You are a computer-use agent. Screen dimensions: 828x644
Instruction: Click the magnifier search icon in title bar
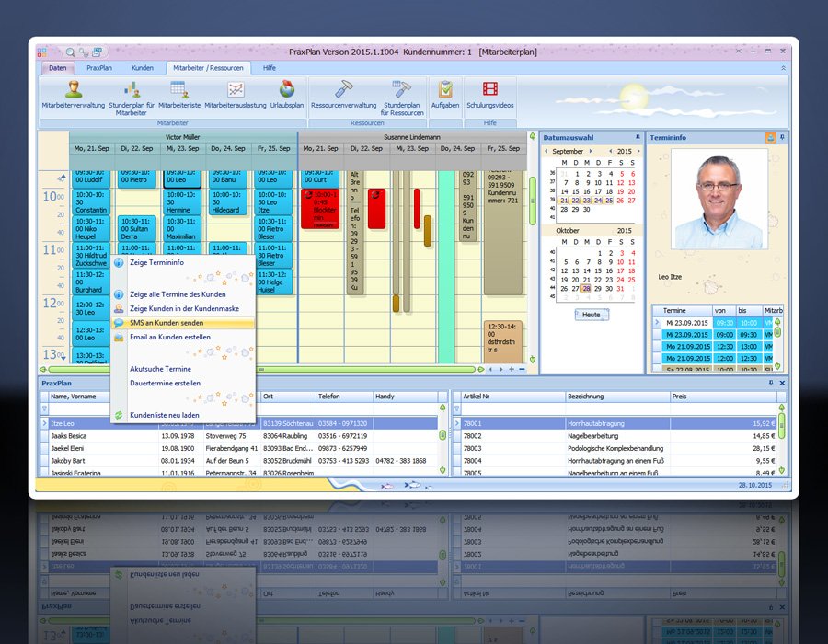pyautogui.click(x=70, y=52)
